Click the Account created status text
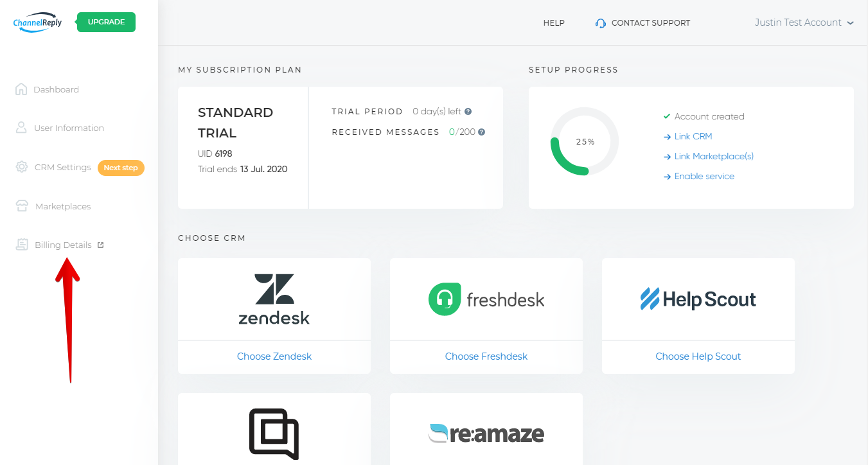The width and height of the screenshot is (868, 465). [709, 116]
